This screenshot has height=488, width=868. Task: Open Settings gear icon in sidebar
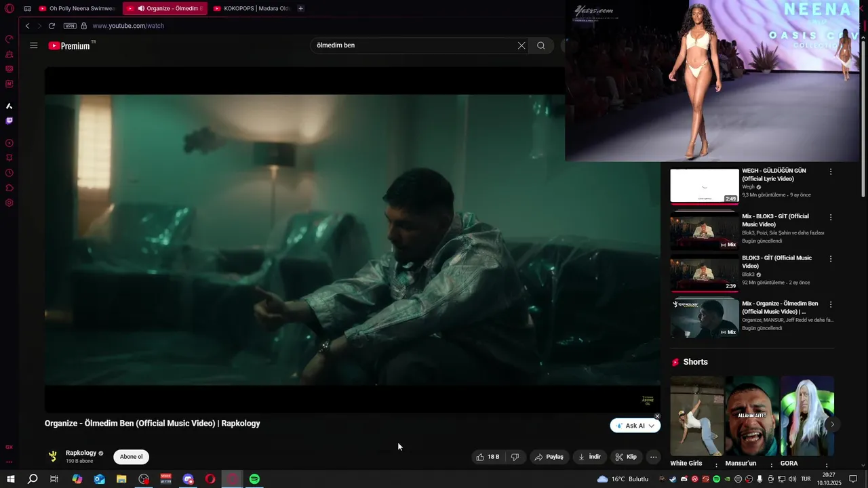pyautogui.click(x=9, y=203)
